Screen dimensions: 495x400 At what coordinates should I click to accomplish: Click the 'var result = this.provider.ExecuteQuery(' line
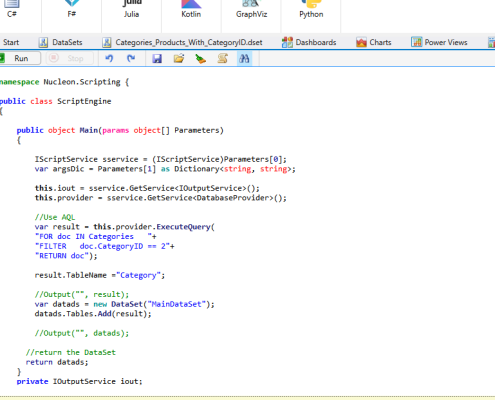pyautogui.click(x=125, y=227)
